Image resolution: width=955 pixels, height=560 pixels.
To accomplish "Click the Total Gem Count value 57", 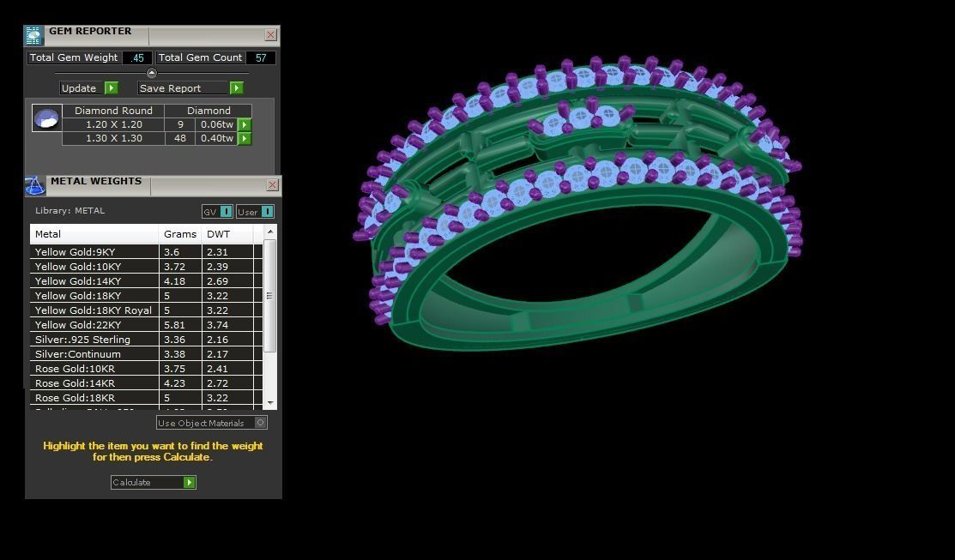I will pos(261,57).
